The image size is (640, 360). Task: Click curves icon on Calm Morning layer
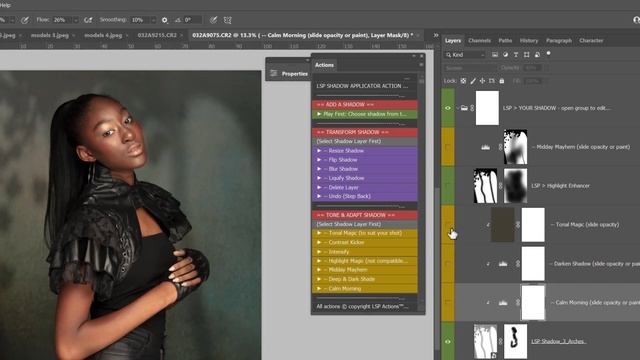[503, 302]
